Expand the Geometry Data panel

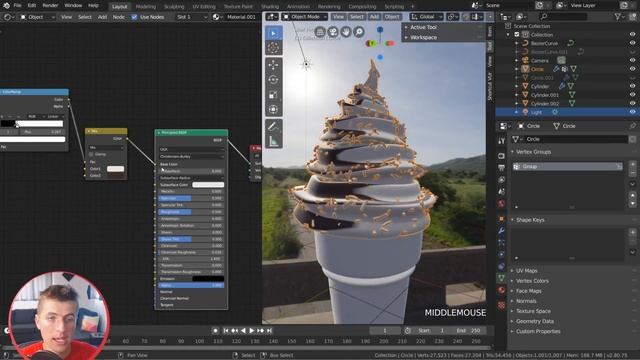pos(535,321)
